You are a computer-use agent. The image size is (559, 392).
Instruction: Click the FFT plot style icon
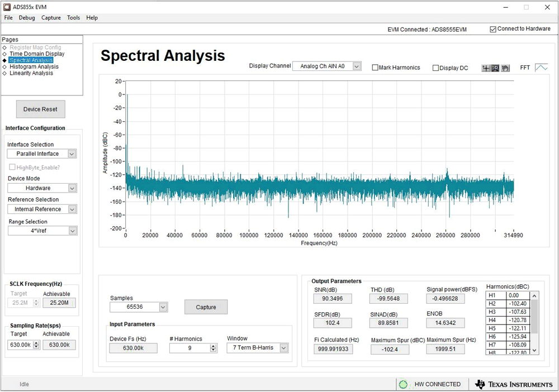point(541,68)
